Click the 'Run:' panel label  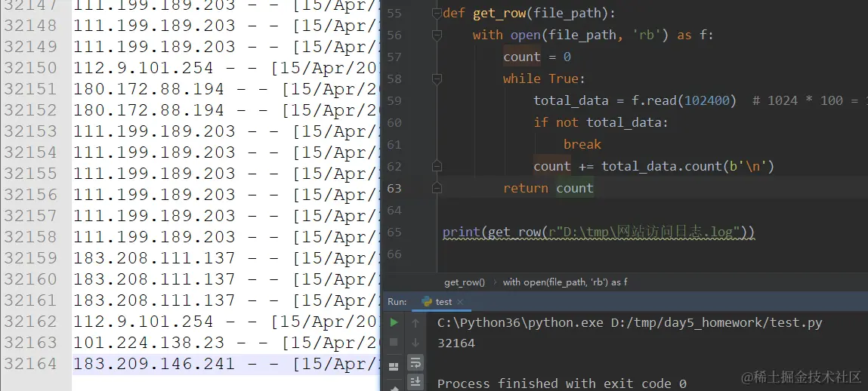(397, 302)
